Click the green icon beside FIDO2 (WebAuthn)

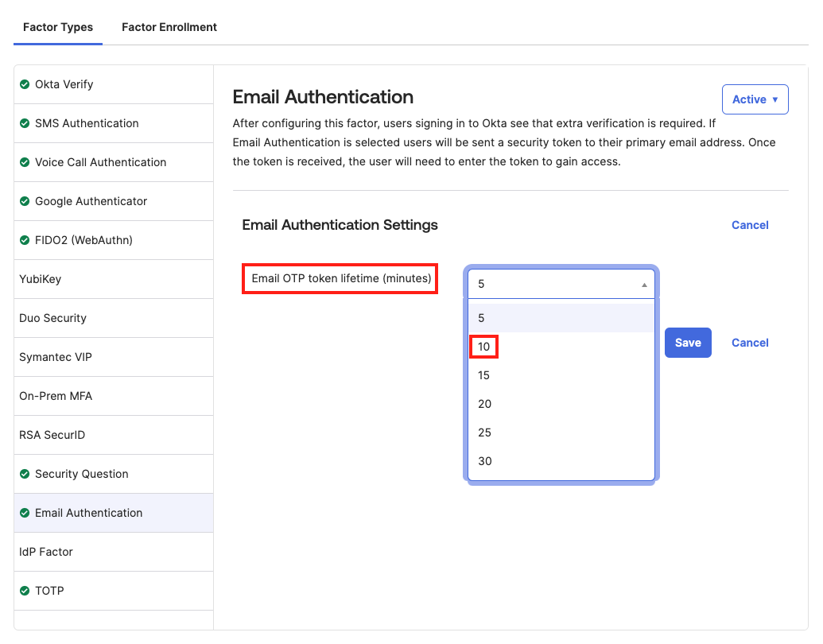tap(23, 240)
